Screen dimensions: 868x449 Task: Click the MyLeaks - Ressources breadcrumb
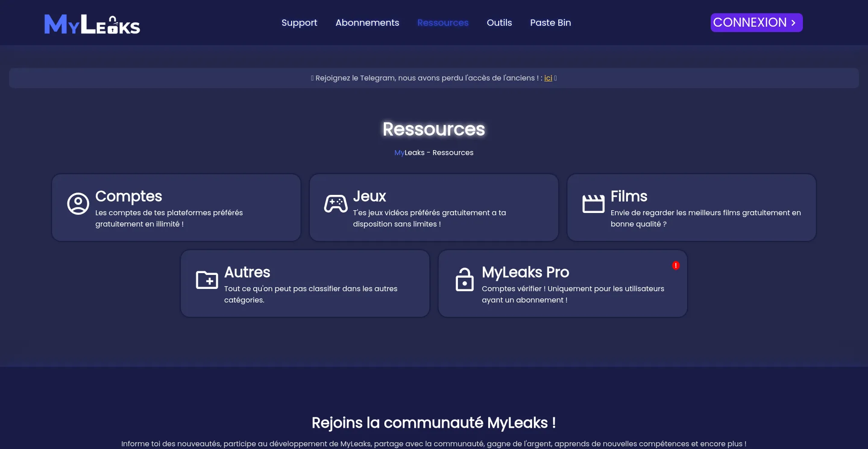pos(434,153)
